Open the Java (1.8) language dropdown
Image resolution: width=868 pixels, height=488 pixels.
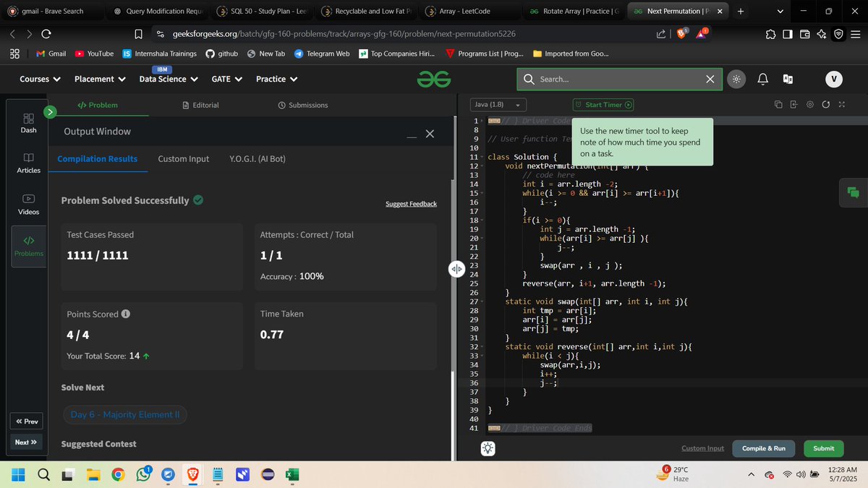pos(497,104)
